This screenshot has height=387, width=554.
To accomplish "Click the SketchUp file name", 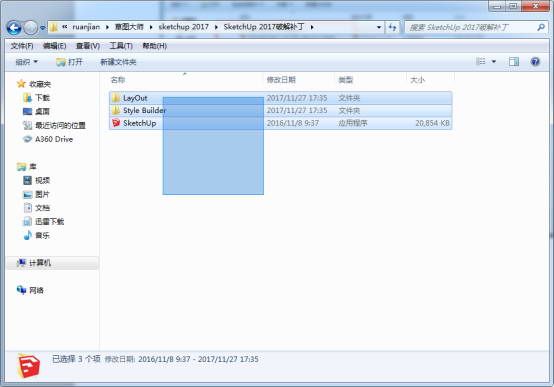I will [140, 123].
